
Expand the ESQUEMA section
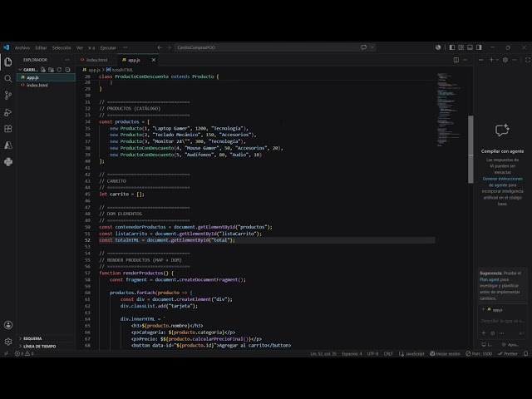tap(32, 338)
